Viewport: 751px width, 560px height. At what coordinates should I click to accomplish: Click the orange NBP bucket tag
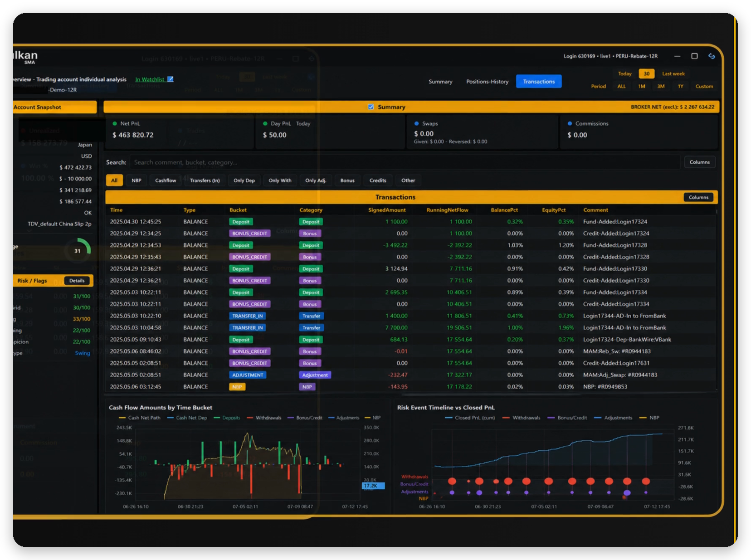click(x=237, y=387)
